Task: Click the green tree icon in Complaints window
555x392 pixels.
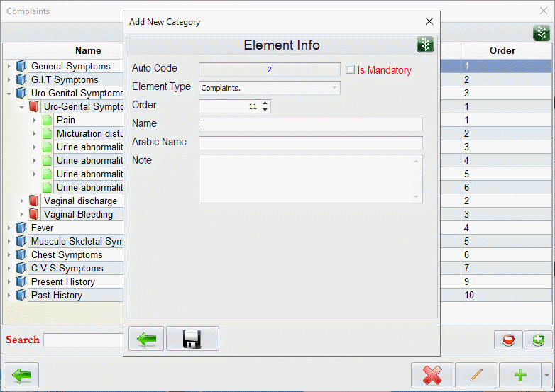Action: (x=542, y=33)
